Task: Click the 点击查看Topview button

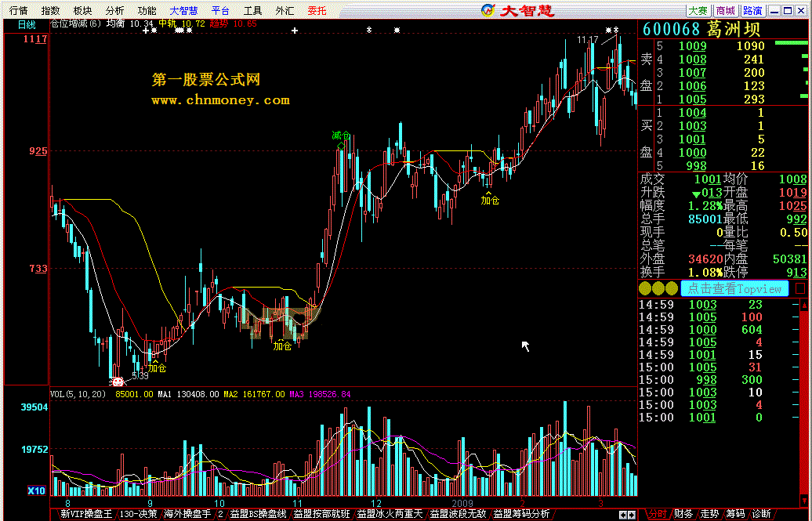Action: pos(734,288)
